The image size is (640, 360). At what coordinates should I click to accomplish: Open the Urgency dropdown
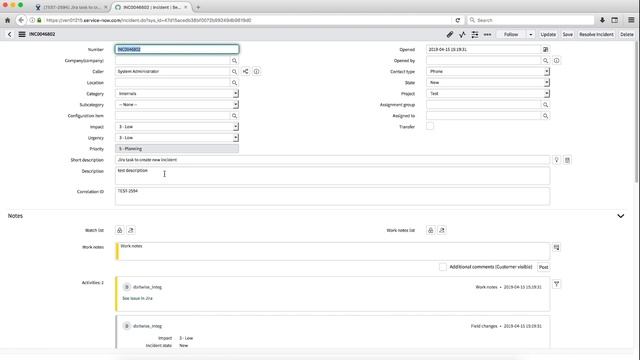[177, 138]
